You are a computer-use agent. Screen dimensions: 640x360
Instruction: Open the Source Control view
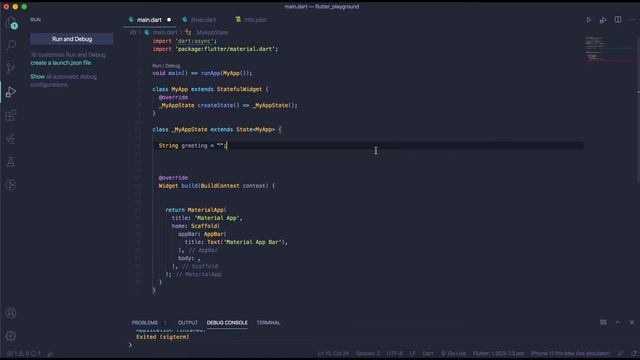11,68
